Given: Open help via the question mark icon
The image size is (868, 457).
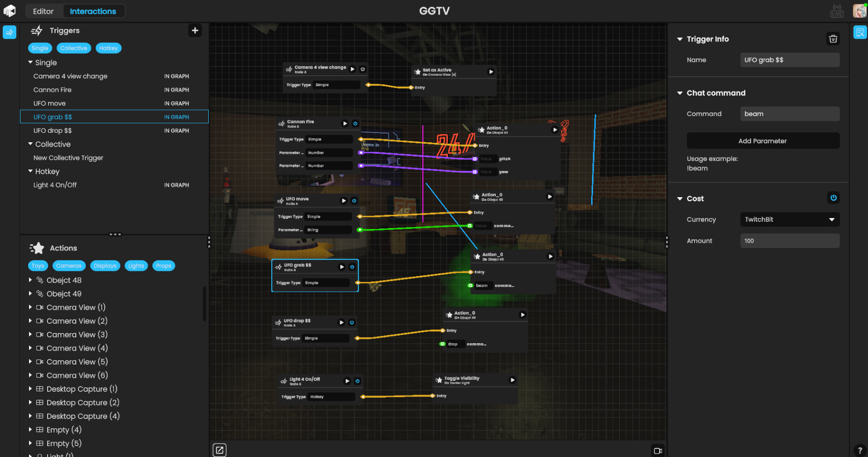Looking at the screenshot, I should click(x=860, y=449).
